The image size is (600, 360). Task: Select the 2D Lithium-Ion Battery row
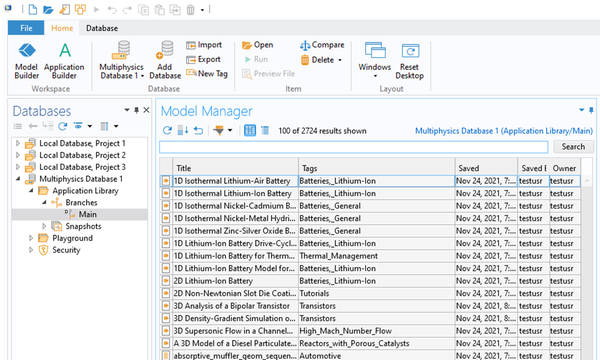point(370,281)
